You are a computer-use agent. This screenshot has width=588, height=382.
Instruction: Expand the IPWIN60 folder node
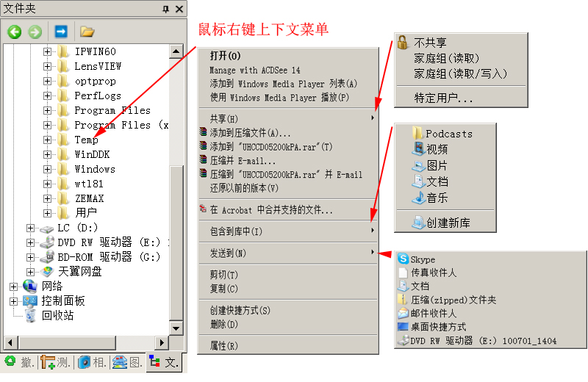click(47, 51)
